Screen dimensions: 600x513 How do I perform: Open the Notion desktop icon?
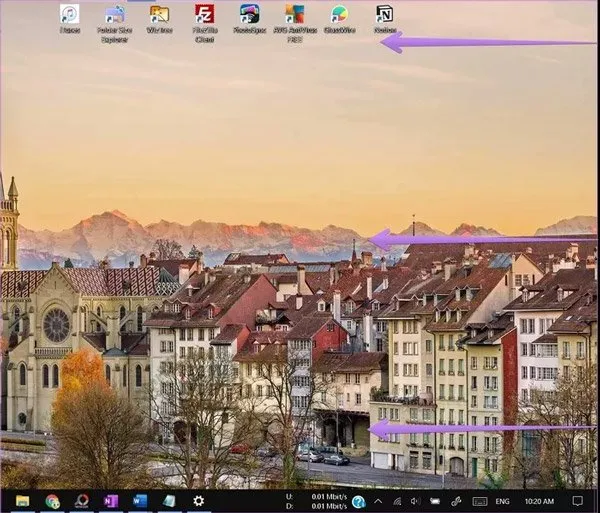(385, 15)
